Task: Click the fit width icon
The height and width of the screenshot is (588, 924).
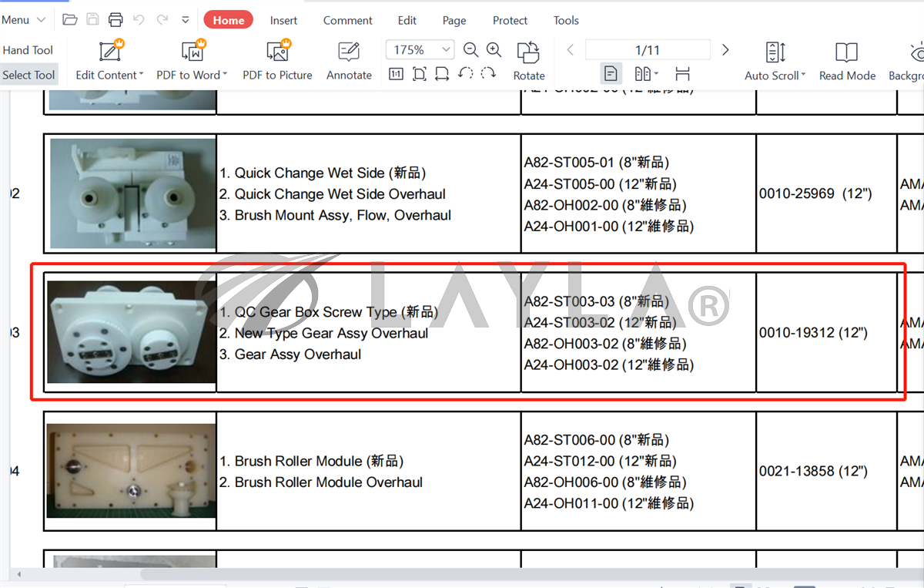Action: tap(442, 74)
